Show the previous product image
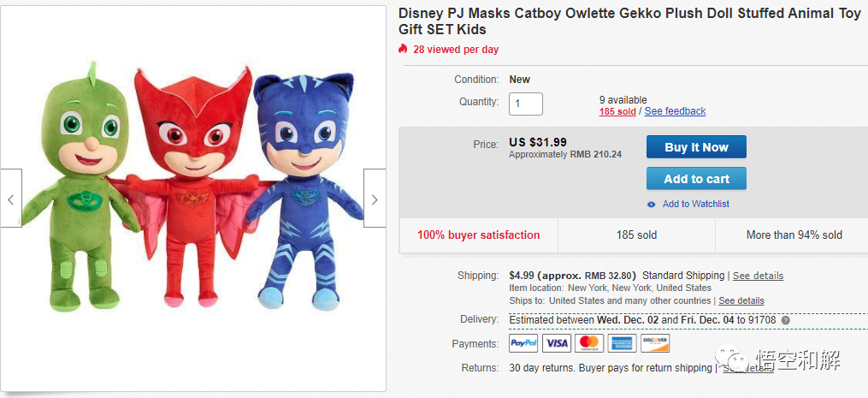868x398 pixels. pyautogui.click(x=11, y=199)
